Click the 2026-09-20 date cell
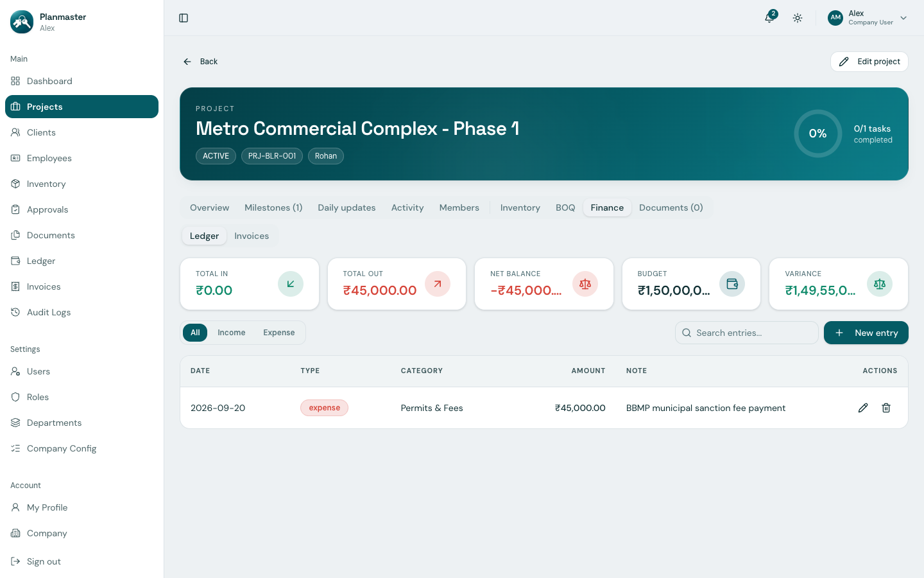The height and width of the screenshot is (578, 924). [218, 408]
